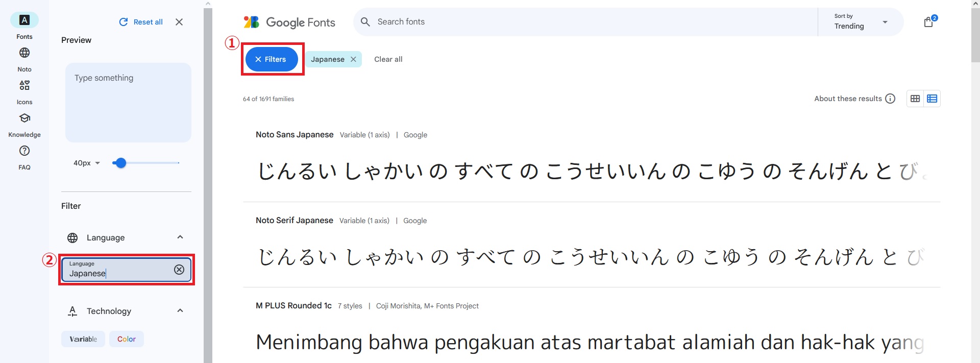Collapse the Technology filter section
The image size is (980, 363).
click(x=180, y=311)
